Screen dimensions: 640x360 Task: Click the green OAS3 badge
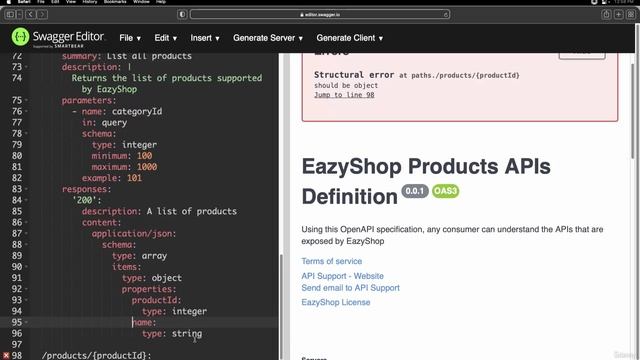tap(445, 191)
